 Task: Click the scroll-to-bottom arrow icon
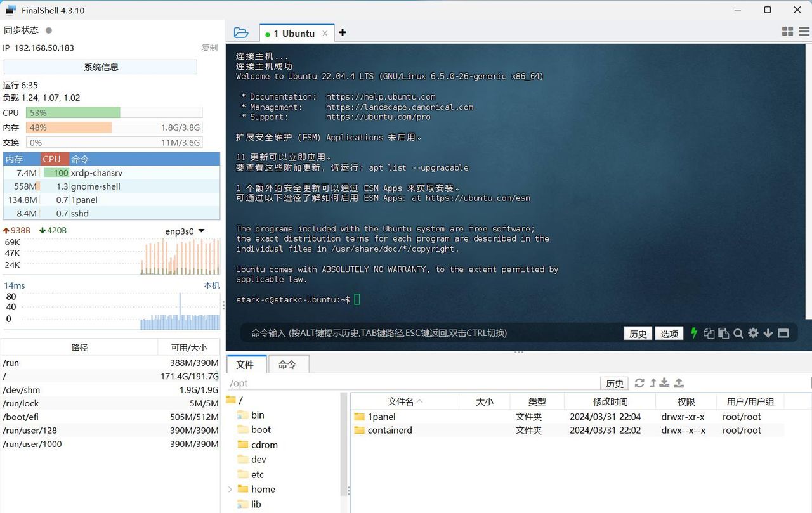pyautogui.click(x=768, y=333)
